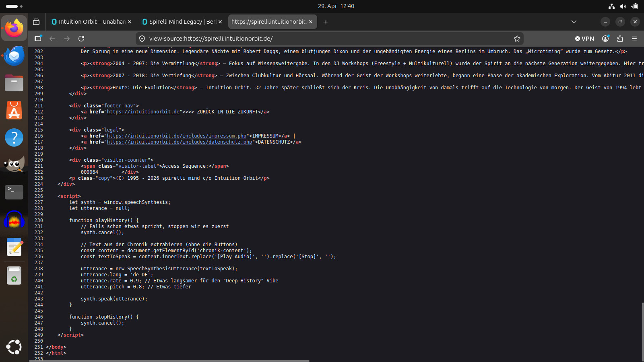Viewport: 644px width, 362px height.
Task: Toggle the sidebar button in toolbar
Action: (38, 39)
